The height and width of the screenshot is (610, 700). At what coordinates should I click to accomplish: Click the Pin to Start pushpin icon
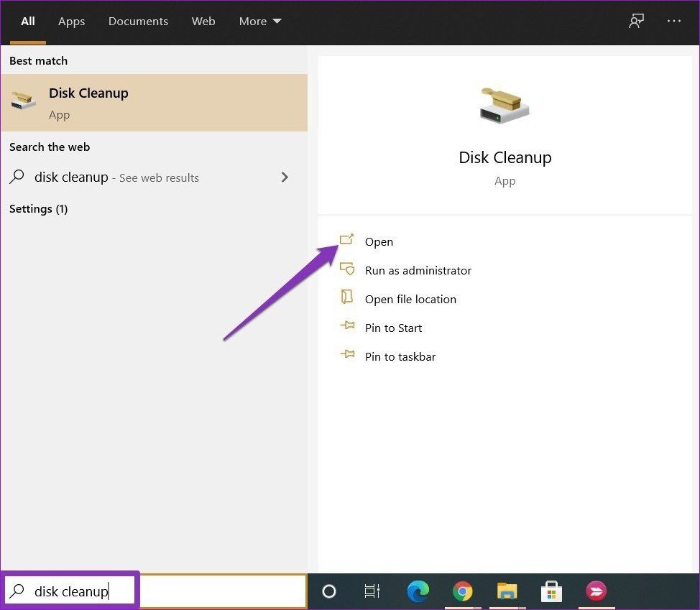[347, 327]
